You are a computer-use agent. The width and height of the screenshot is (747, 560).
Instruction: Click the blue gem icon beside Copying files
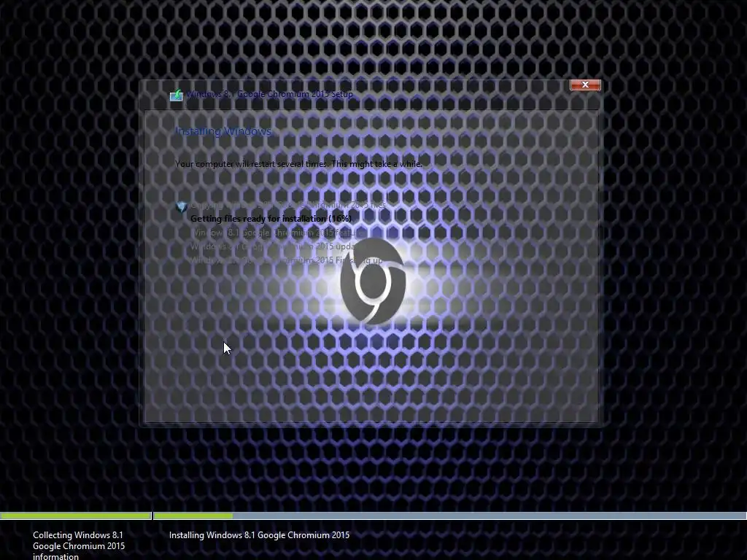(x=181, y=206)
